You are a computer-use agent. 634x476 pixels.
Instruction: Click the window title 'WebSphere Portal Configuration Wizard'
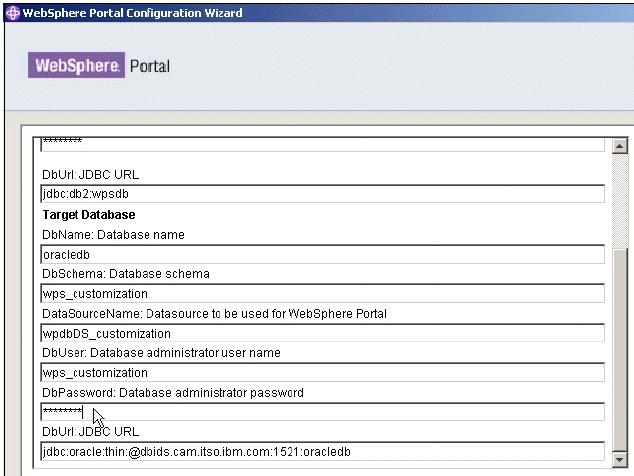(132, 13)
